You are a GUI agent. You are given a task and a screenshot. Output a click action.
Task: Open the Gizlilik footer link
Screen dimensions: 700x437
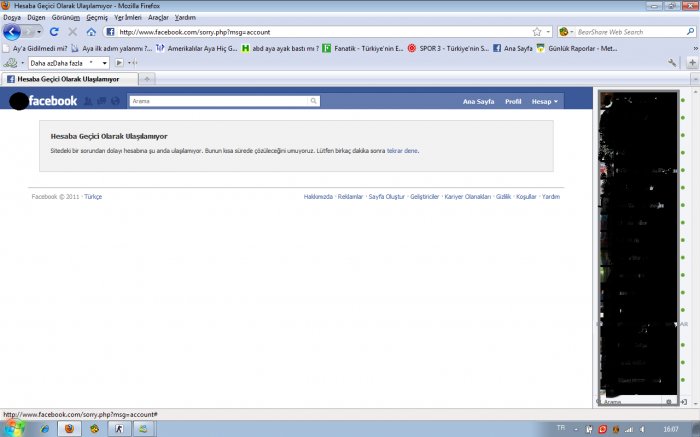504,196
